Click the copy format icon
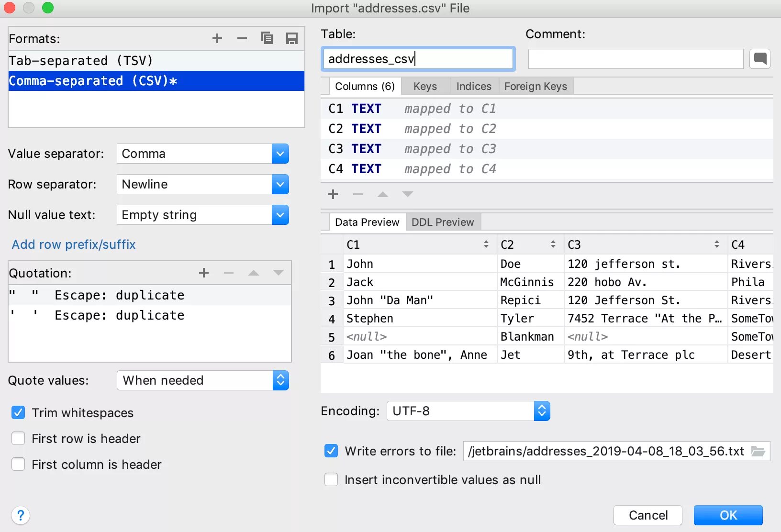This screenshot has width=781, height=532. 267,38
